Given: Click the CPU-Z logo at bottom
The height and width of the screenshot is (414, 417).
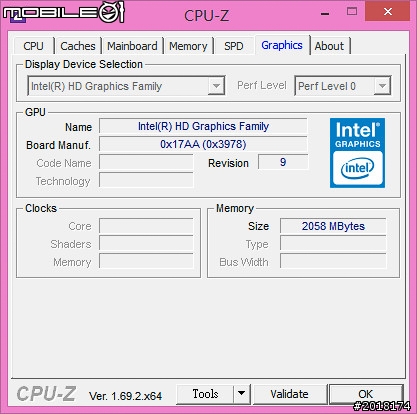Looking at the screenshot, I should click(46, 394).
